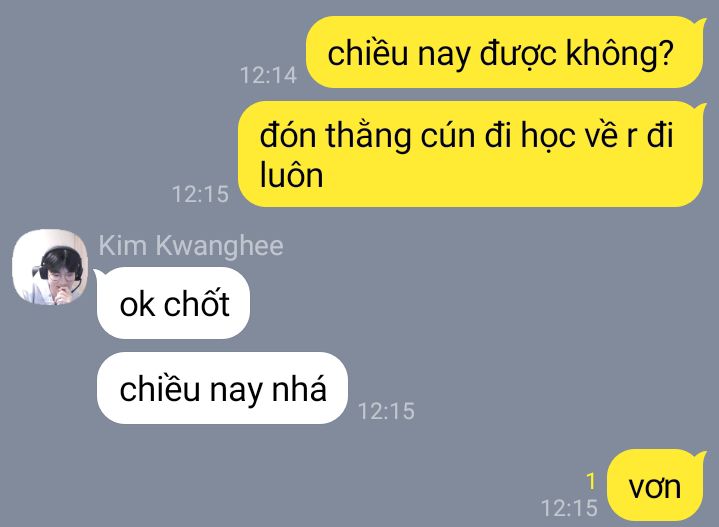Click the 12:14 timestamp
719x527 pixels.
[x=268, y=75]
